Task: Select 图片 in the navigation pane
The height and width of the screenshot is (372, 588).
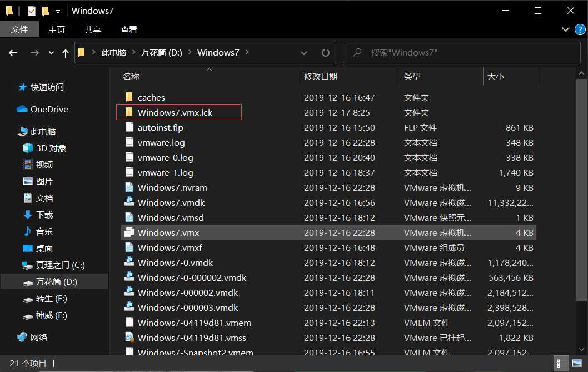Action: 44,181
